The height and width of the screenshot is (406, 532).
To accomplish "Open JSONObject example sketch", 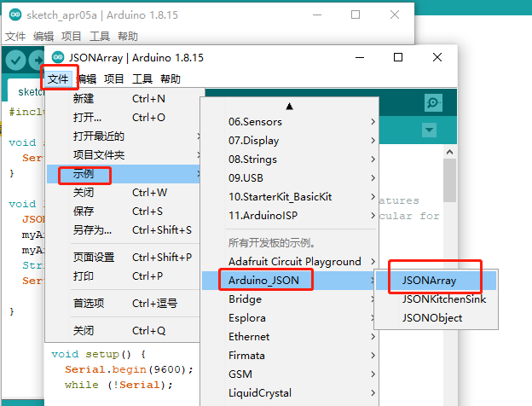I will [436, 318].
